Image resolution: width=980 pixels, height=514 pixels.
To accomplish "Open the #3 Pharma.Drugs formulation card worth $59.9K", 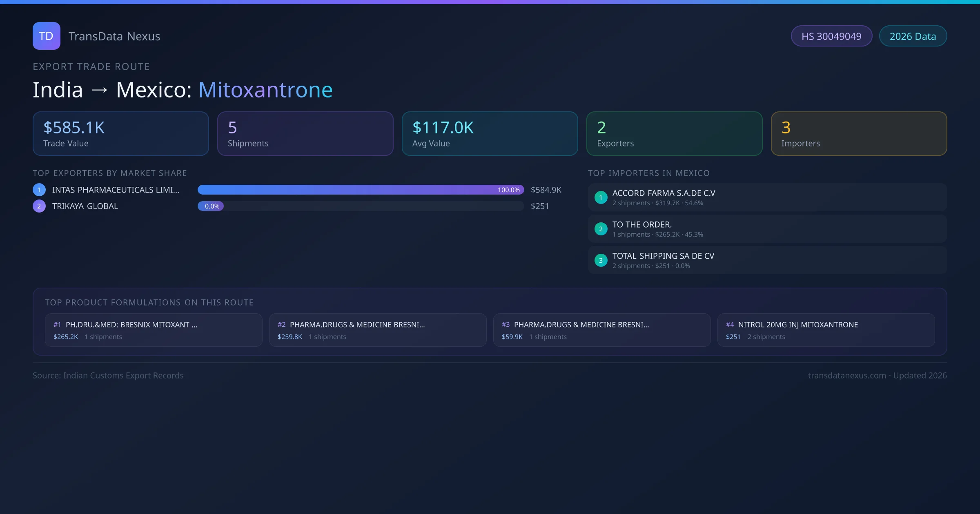I will 601,330.
